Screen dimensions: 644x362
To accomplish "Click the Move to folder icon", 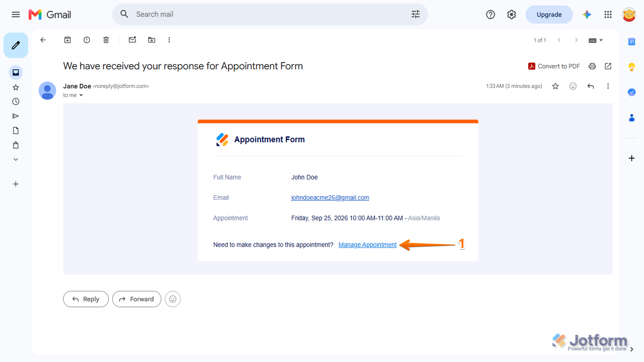I will (152, 40).
